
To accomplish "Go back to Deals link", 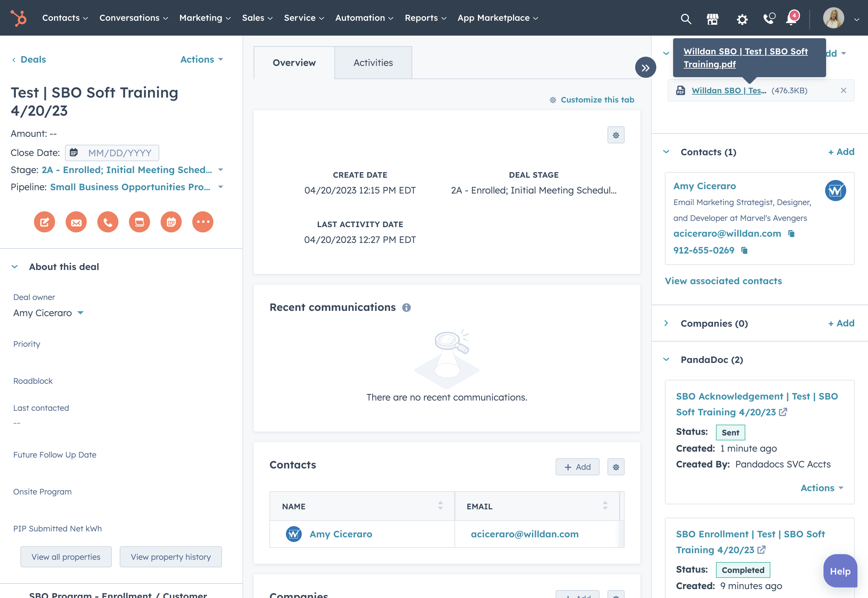I will click(29, 59).
